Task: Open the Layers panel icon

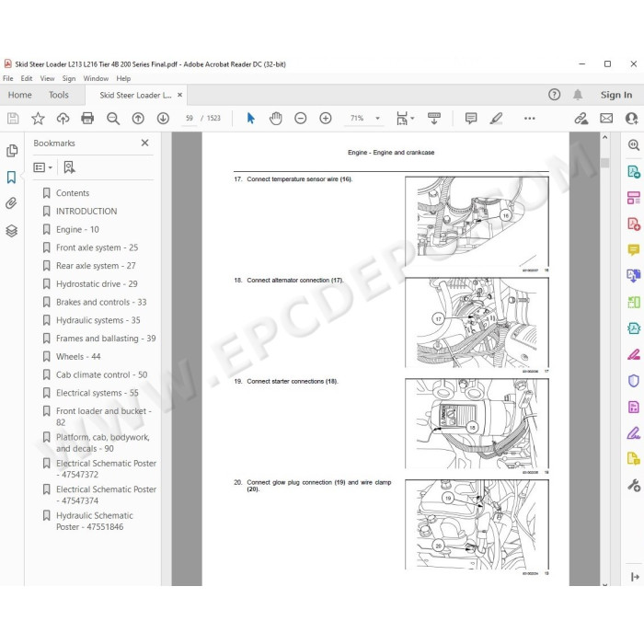Action: click(x=11, y=230)
